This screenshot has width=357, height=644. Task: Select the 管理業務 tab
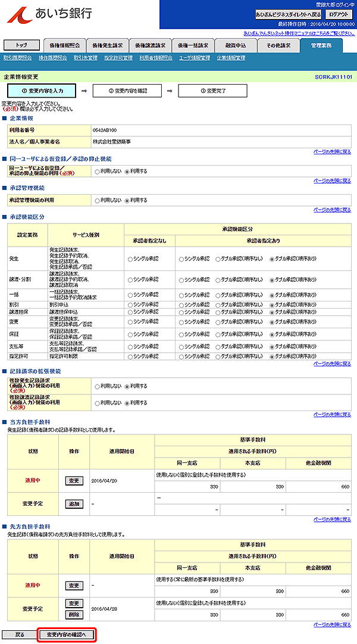[x=321, y=45]
